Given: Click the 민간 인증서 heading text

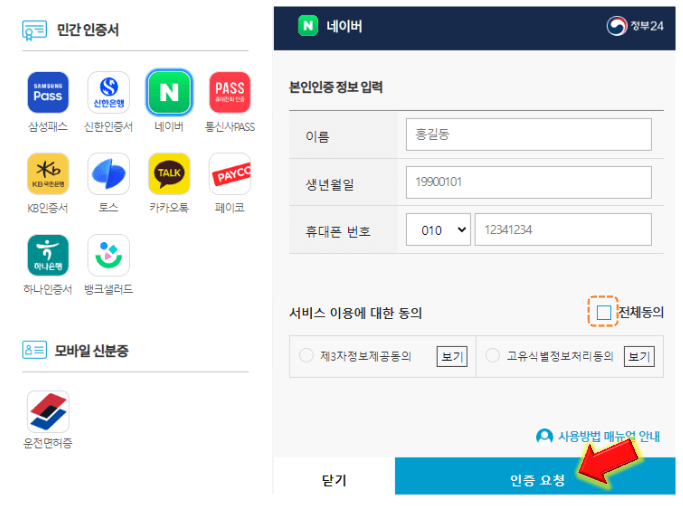Looking at the screenshot, I should coord(88,30).
